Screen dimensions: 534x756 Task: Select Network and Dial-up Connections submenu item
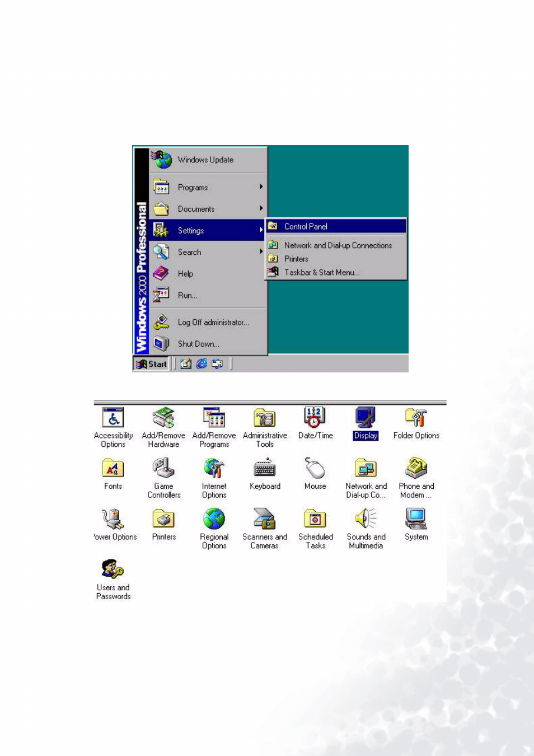pos(336,245)
